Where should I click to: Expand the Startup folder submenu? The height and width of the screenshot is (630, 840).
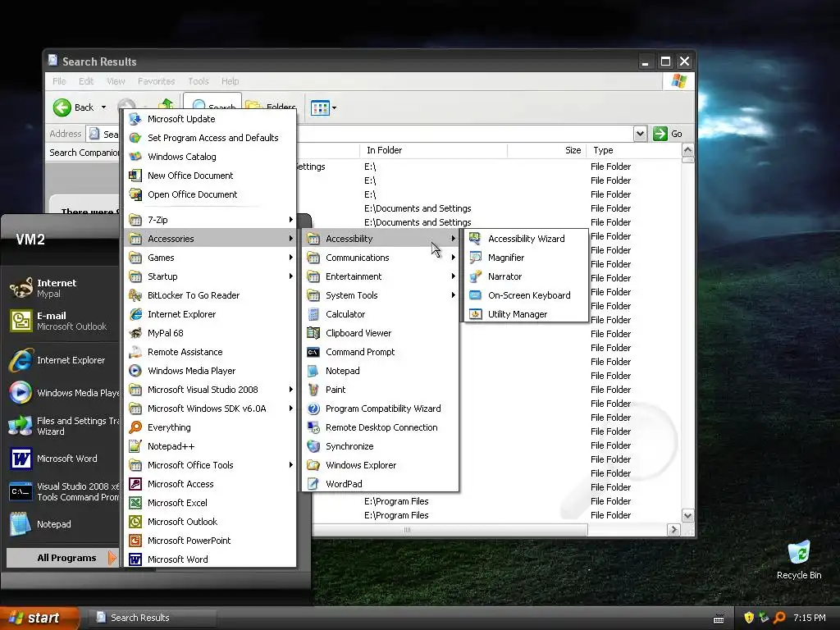click(x=210, y=276)
